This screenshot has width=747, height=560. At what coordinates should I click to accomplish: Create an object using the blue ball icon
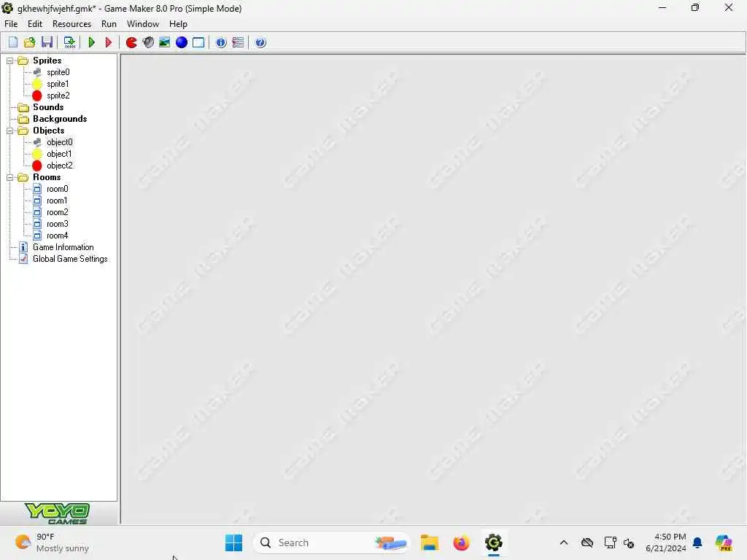click(182, 42)
